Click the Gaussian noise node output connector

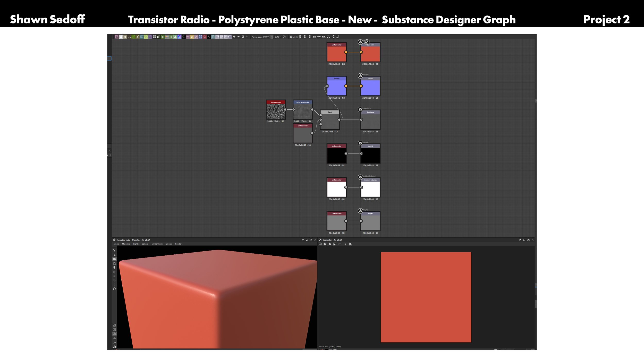pyautogui.click(x=285, y=110)
